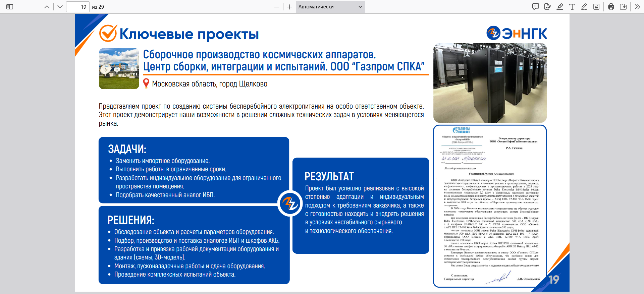Go to the previous page arrow
The height and width of the screenshot is (294, 644).
point(47,7)
